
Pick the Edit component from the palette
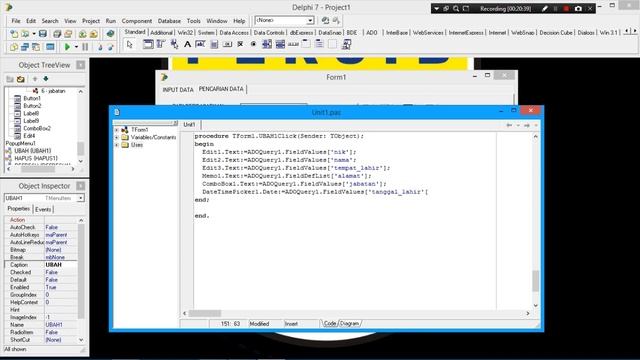click(x=200, y=44)
